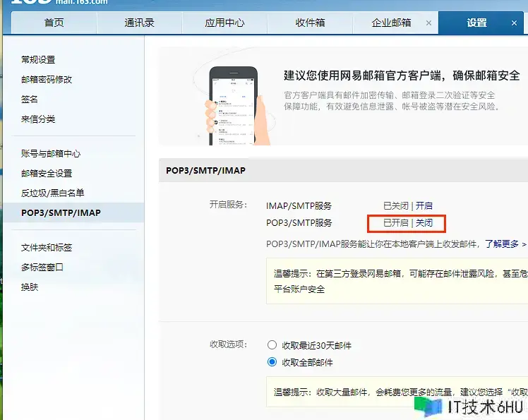The height and width of the screenshot is (420, 528).
Task: Select 收取最近30天邮件 radio option
Action: coord(272,345)
